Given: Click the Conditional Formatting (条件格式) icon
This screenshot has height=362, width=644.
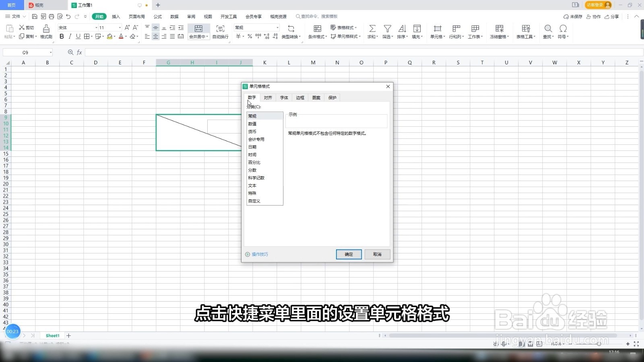Looking at the screenshot, I should click(317, 29).
